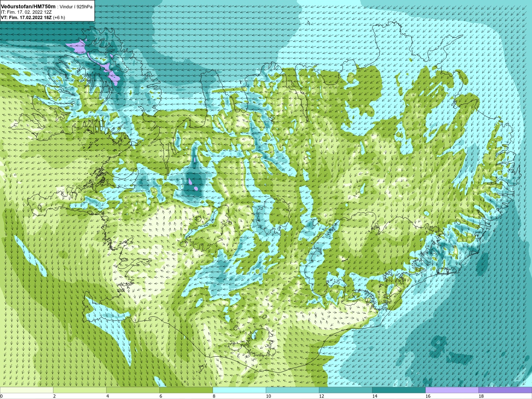Click the 'VT: Fim. 17.02.2022 18Z' line

coord(26,18)
